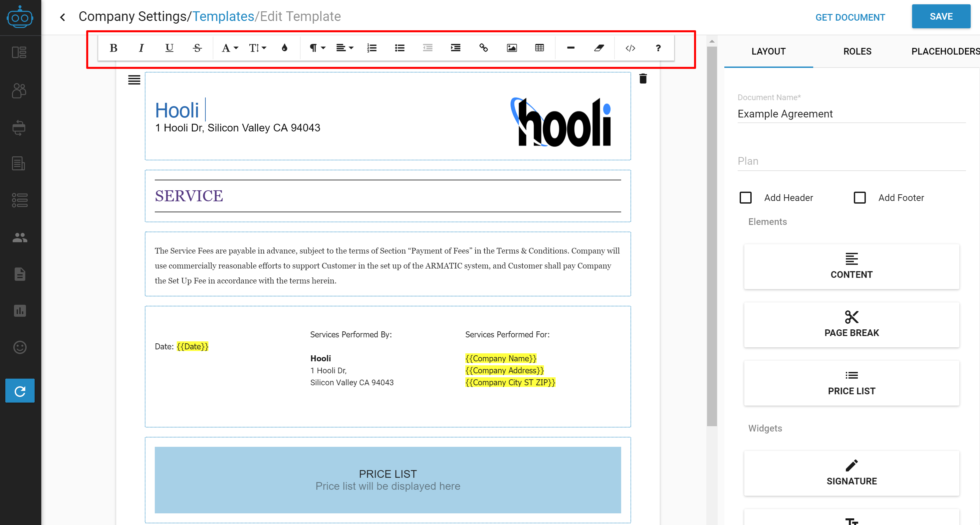Open the list rows sidebar icon
The image size is (980, 525).
[x=20, y=200]
